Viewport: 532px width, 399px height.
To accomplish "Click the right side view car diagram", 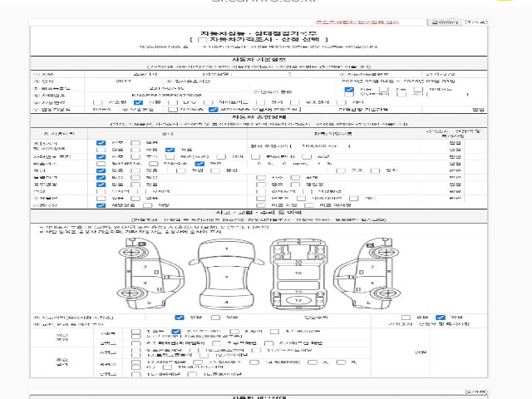I will (367, 273).
